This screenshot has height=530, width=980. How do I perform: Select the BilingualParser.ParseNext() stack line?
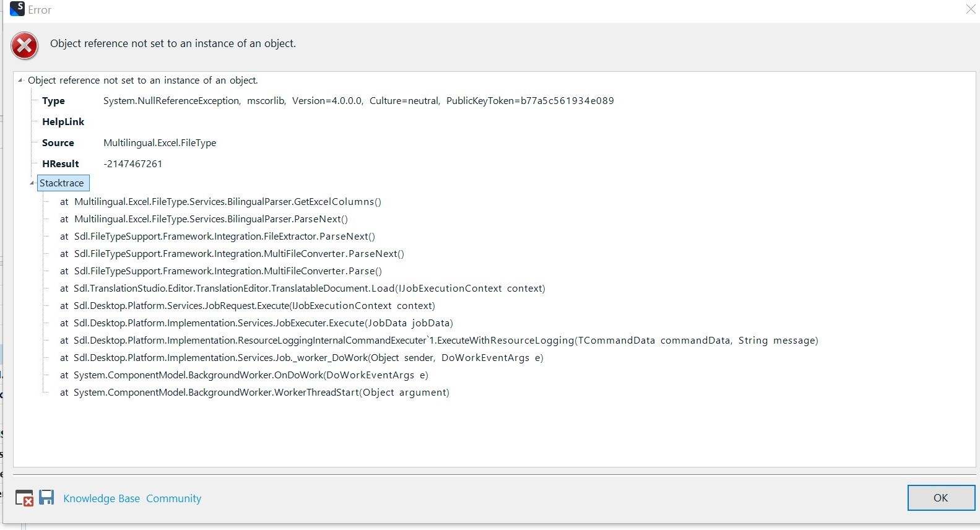point(204,219)
